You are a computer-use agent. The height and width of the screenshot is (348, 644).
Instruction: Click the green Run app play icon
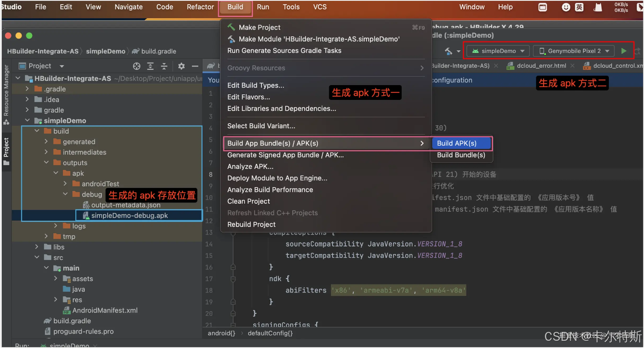coord(624,51)
